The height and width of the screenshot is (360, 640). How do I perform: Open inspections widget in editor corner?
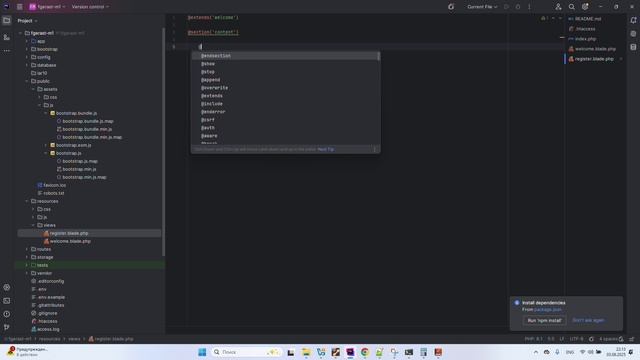(545, 18)
